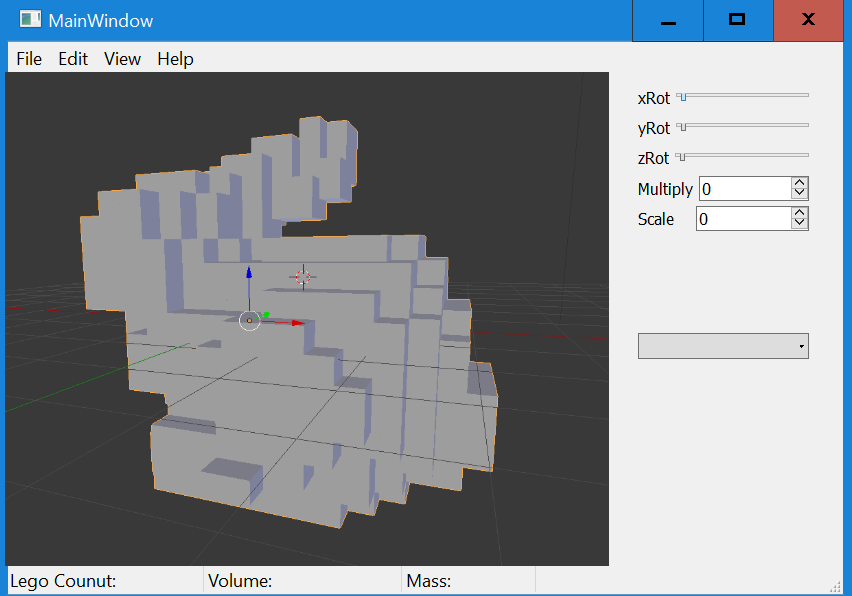This screenshot has width=852, height=596.
Task: Open the View menu
Action: (x=122, y=59)
